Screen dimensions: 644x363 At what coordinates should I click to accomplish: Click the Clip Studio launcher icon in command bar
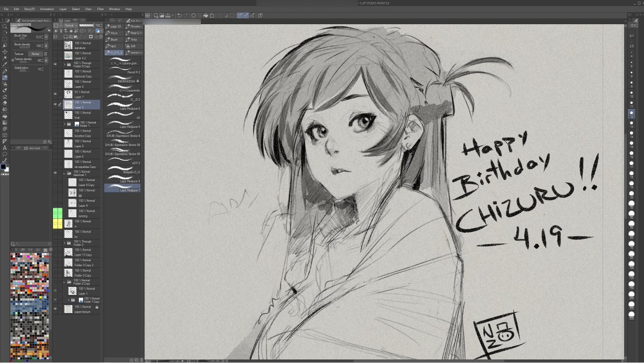(x=147, y=16)
